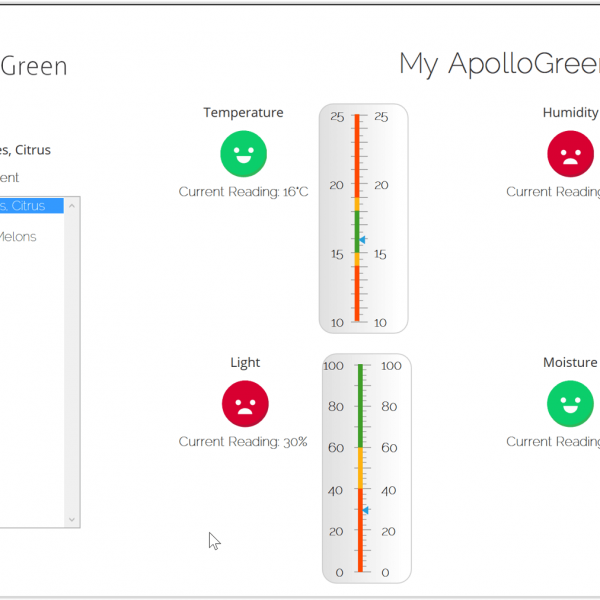
Task: Click the green happy face under Moisture
Action: point(570,404)
